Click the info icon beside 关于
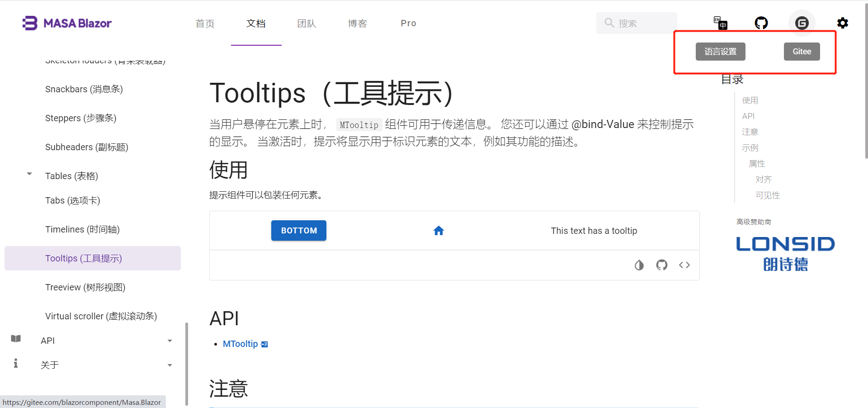This screenshot has height=408, width=868. pos(16,363)
